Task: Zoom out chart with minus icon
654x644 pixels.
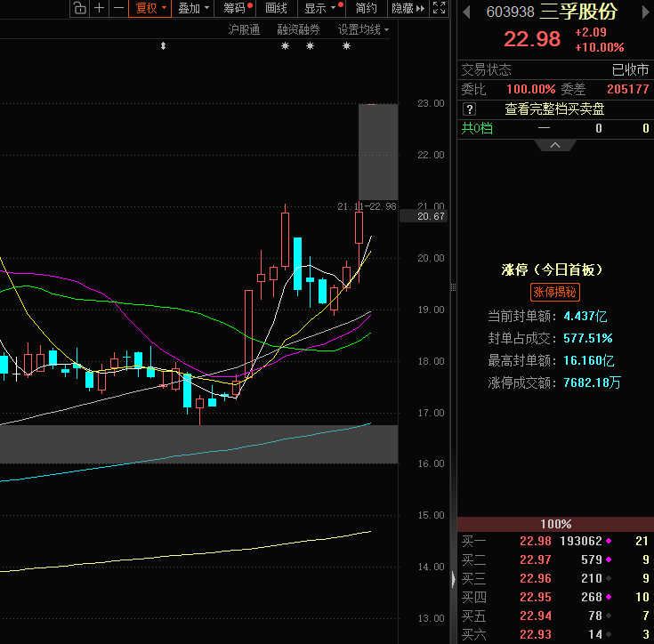Action: [118, 8]
